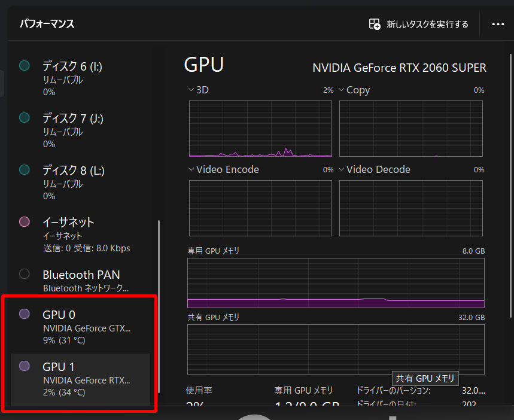Screen dimensions: 514x420
Task: Click the 共有 GPU メモリ usage graph
Action: (x=336, y=348)
